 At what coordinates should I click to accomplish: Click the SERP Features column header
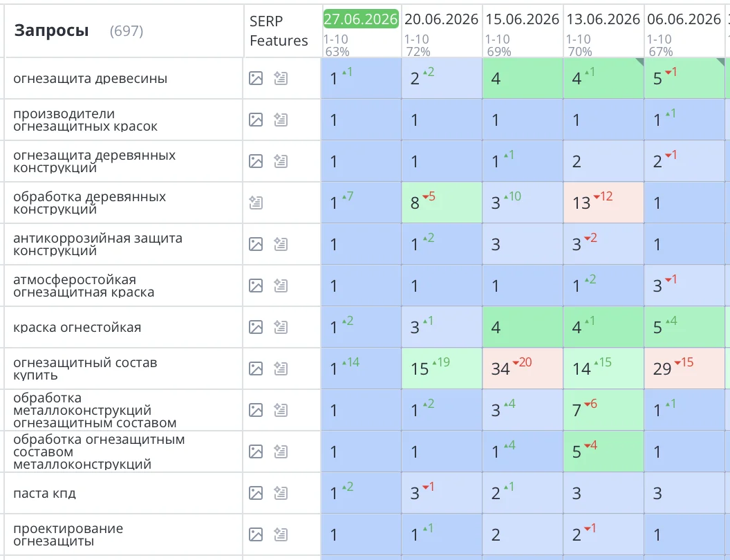(279, 30)
